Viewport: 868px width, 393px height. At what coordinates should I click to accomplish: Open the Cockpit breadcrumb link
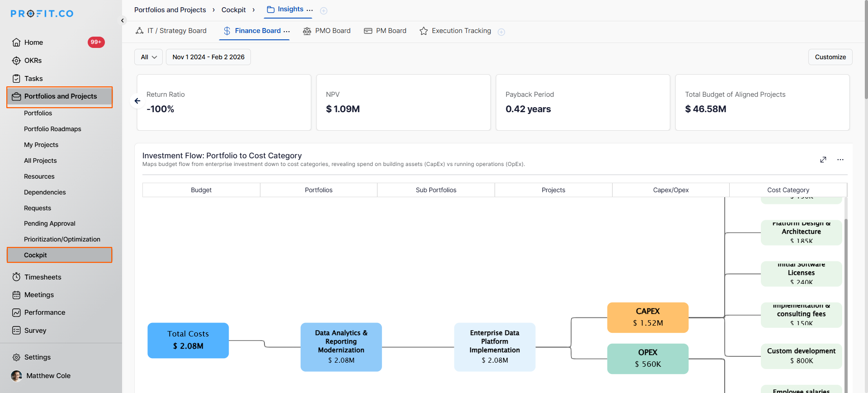pyautogui.click(x=233, y=10)
